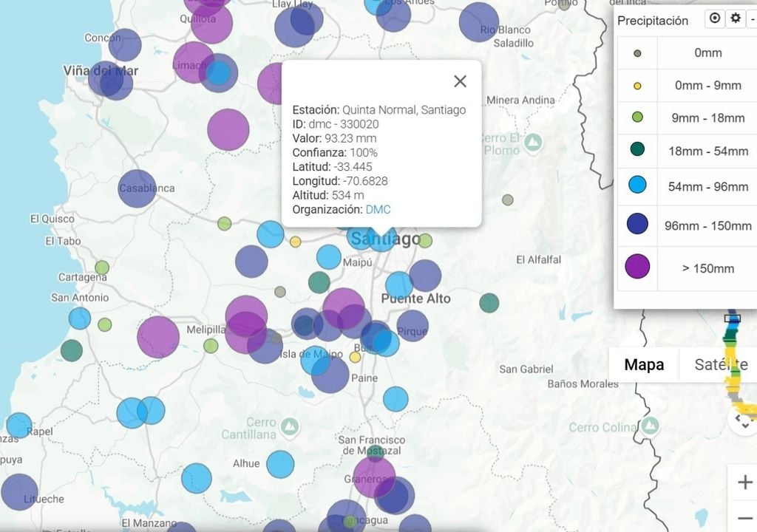Select the purple >150mm legend swatch
Image resolution: width=757 pixels, height=532 pixels.
pyautogui.click(x=637, y=267)
